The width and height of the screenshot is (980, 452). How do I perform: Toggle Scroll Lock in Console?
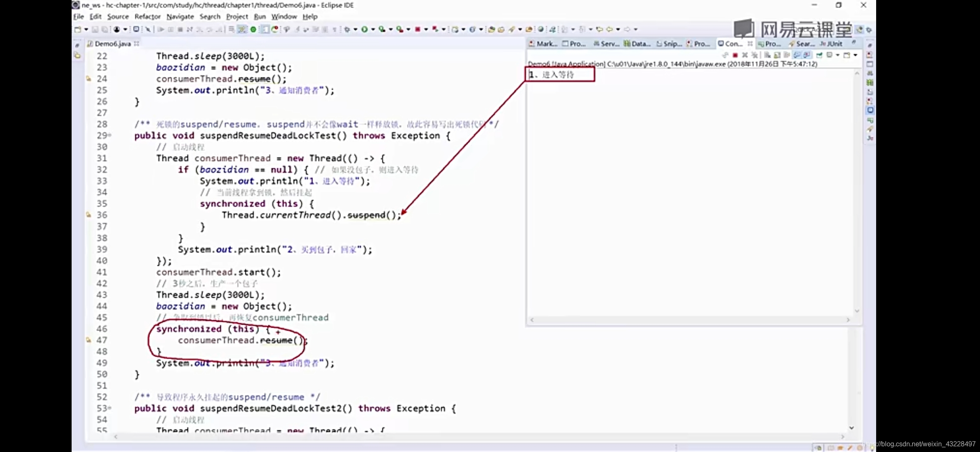777,55
